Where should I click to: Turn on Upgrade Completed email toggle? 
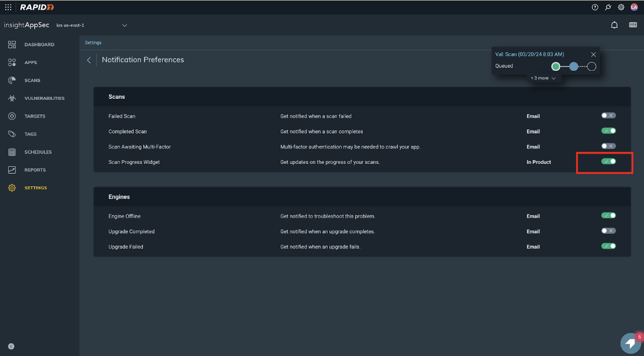coord(608,231)
